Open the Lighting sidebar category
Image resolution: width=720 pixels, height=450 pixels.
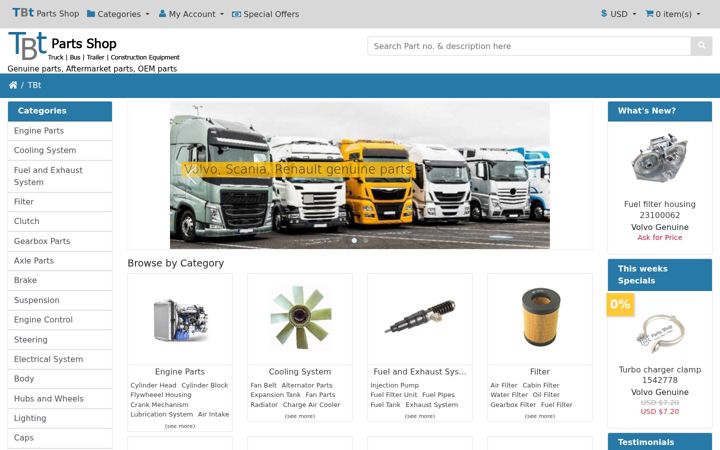point(60,418)
